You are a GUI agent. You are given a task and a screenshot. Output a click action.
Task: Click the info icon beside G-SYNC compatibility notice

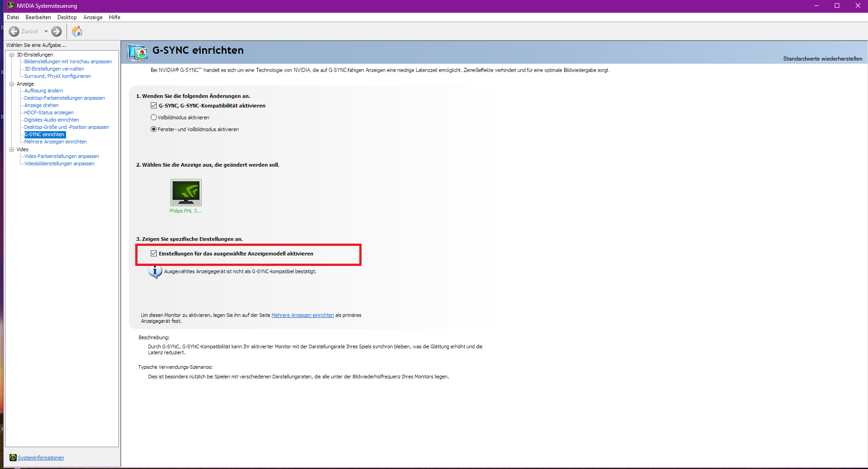[x=155, y=271]
